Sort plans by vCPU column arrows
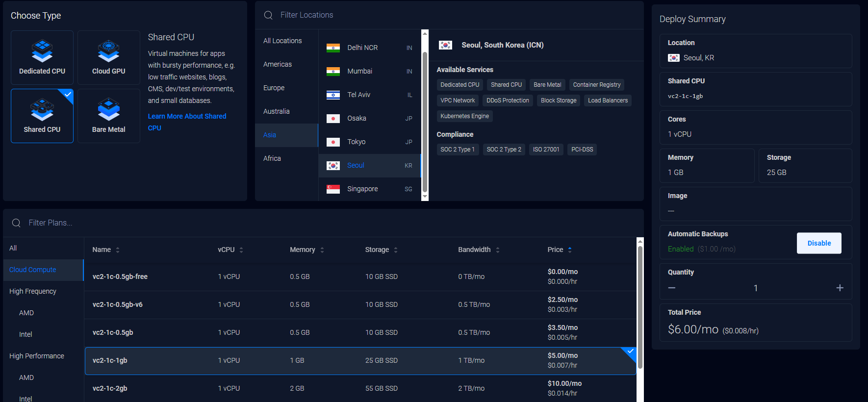 point(241,250)
